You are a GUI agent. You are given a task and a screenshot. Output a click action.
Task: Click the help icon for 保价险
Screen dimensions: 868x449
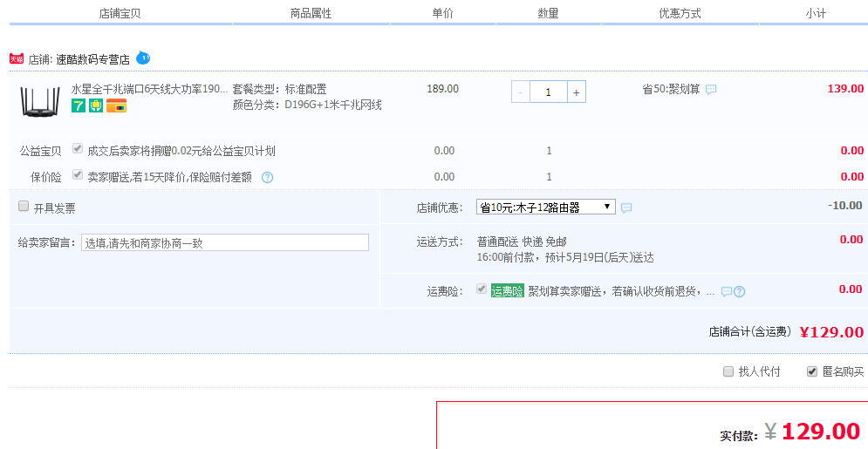(267, 178)
